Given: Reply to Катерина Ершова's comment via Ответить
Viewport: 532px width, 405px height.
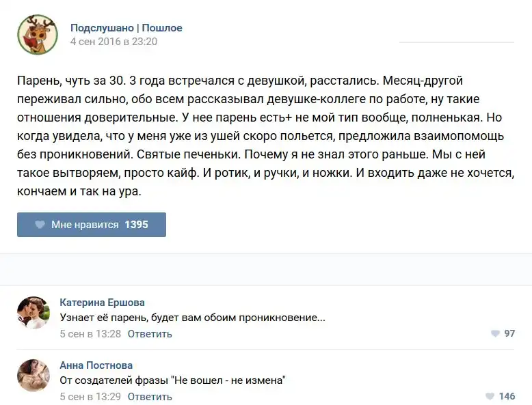Looking at the screenshot, I should tap(150, 334).
